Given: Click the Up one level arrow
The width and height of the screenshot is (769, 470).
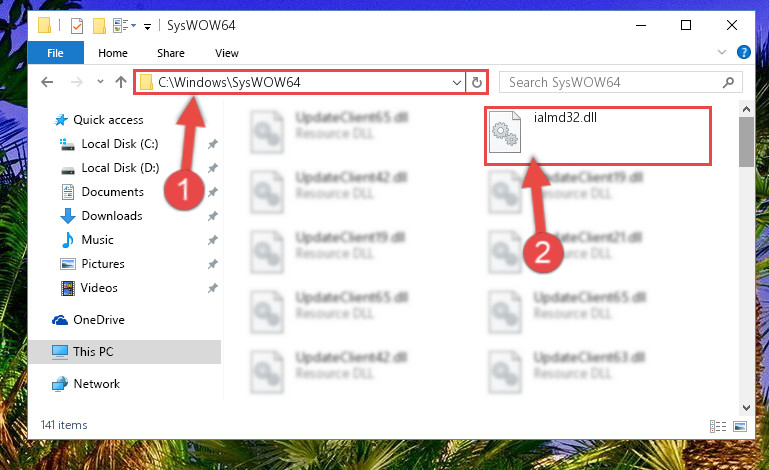Looking at the screenshot, I should pyautogui.click(x=121, y=82).
